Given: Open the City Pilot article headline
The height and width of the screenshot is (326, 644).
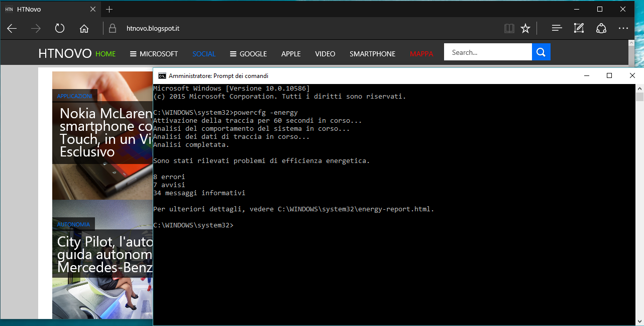Looking at the screenshot, I should (105, 255).
